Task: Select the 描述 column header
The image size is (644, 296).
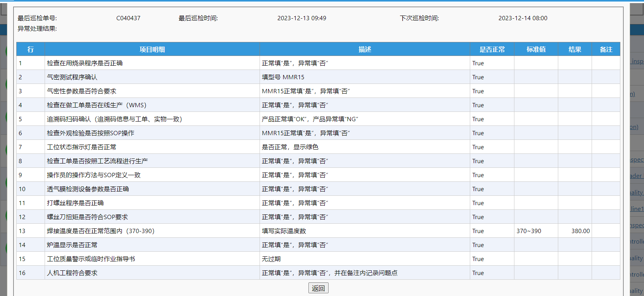Action: click(x=365, y=49)
